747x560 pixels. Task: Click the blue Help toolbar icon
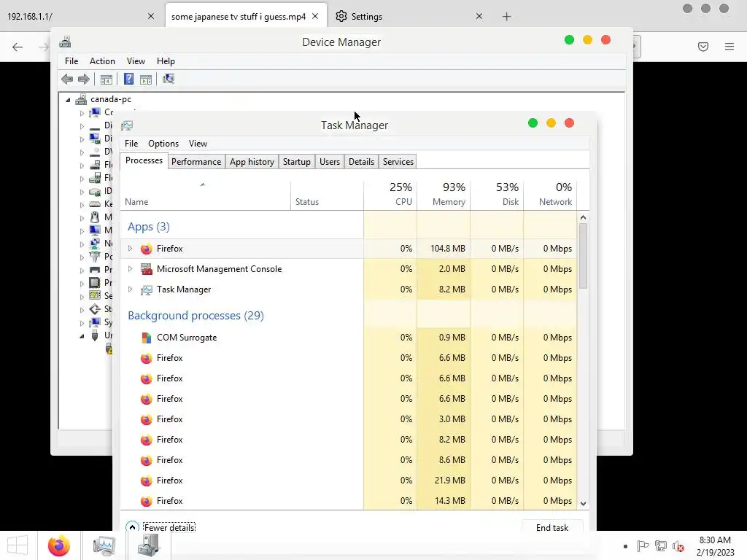tap(128, 79)
